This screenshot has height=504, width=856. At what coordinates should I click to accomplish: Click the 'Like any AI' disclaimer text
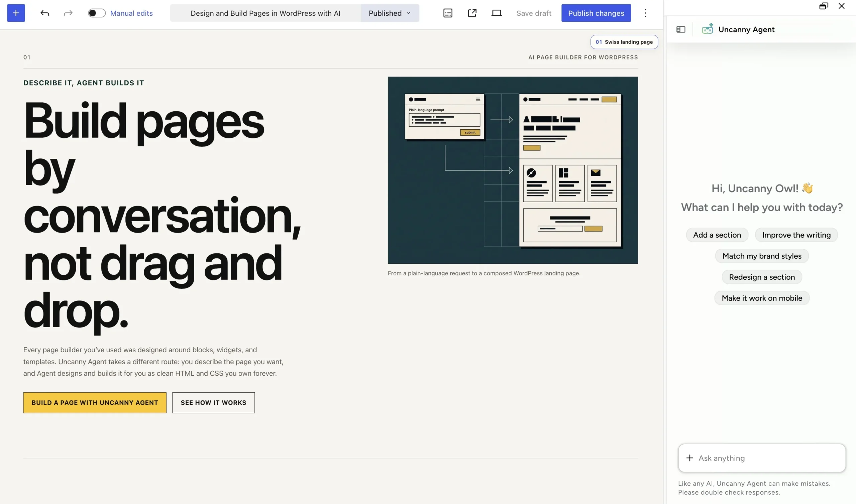(x=754, y=488)
